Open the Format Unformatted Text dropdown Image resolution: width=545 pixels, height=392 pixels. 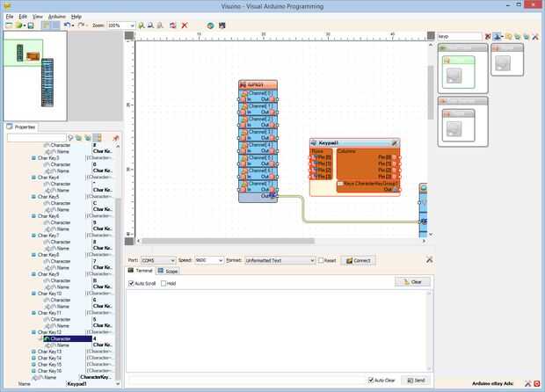click(x=312, y=260)
